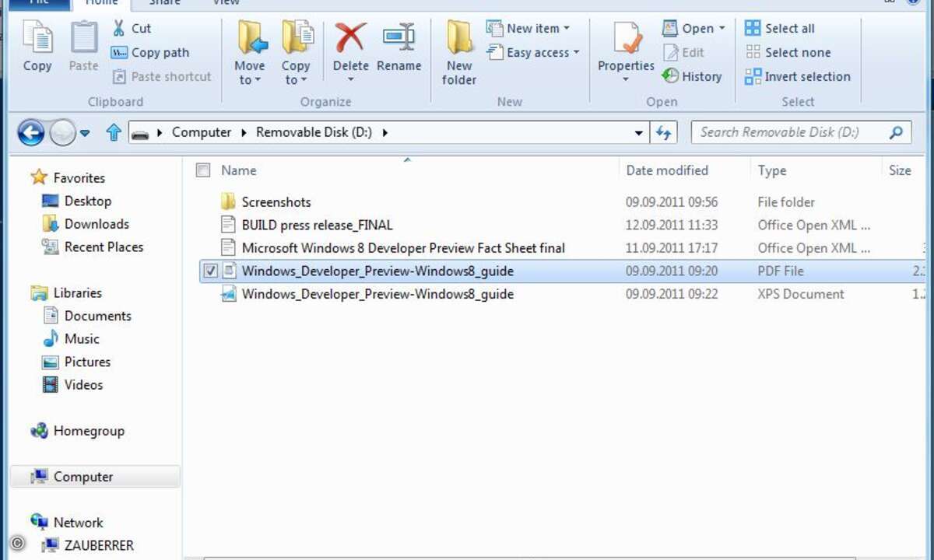Create a New folder

coord(459,52)
